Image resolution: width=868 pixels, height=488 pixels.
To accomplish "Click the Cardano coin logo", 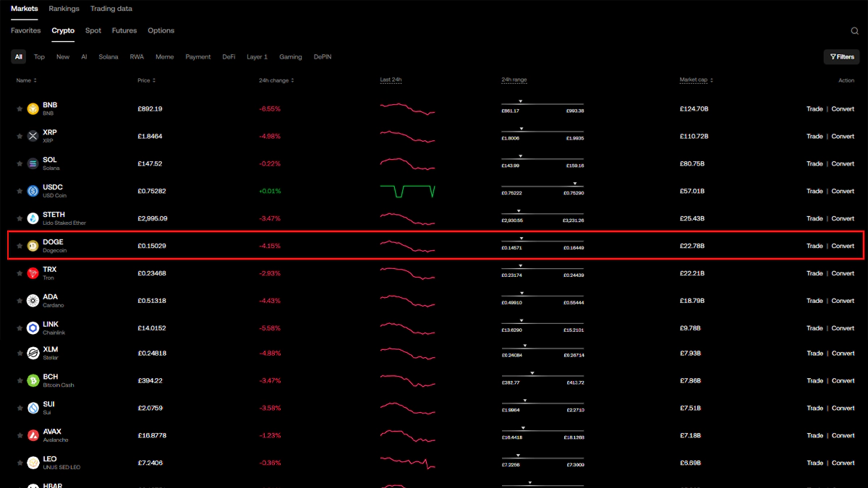I will coord(33,301).
